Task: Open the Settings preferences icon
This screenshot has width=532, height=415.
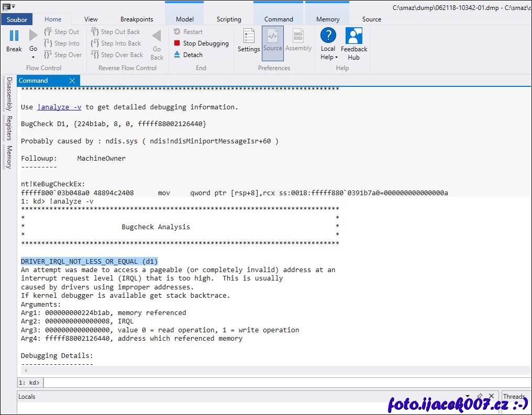Action: [x=249, y=36]
